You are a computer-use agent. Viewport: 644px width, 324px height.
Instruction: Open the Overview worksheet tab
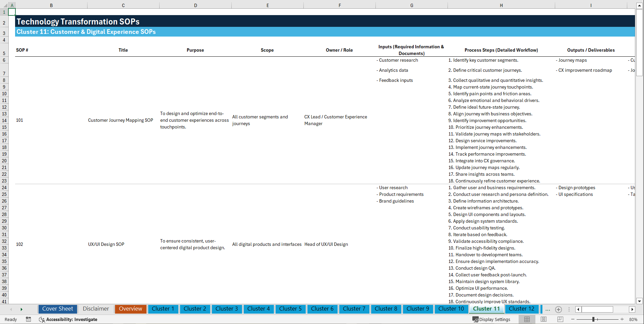(x=130, y=309)
